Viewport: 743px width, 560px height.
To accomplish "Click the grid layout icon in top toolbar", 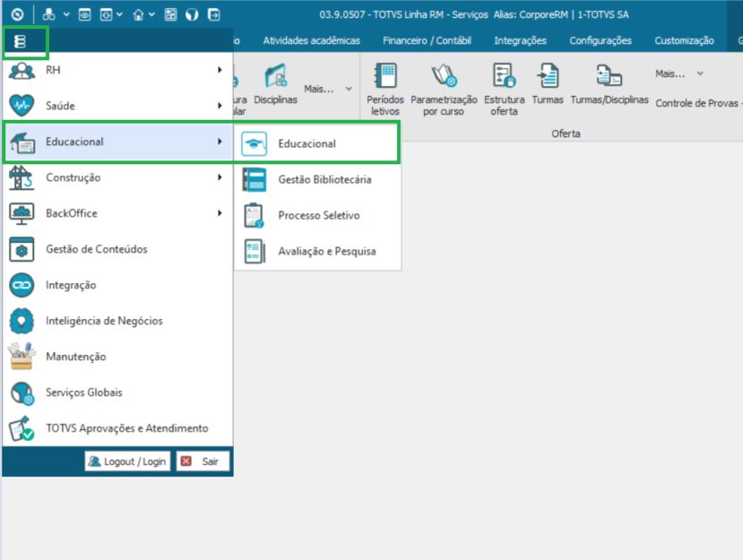I will [x=170, y=14].
